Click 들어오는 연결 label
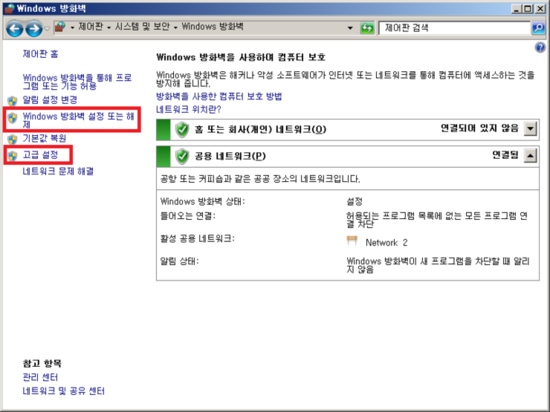 [x=188, y=216]
